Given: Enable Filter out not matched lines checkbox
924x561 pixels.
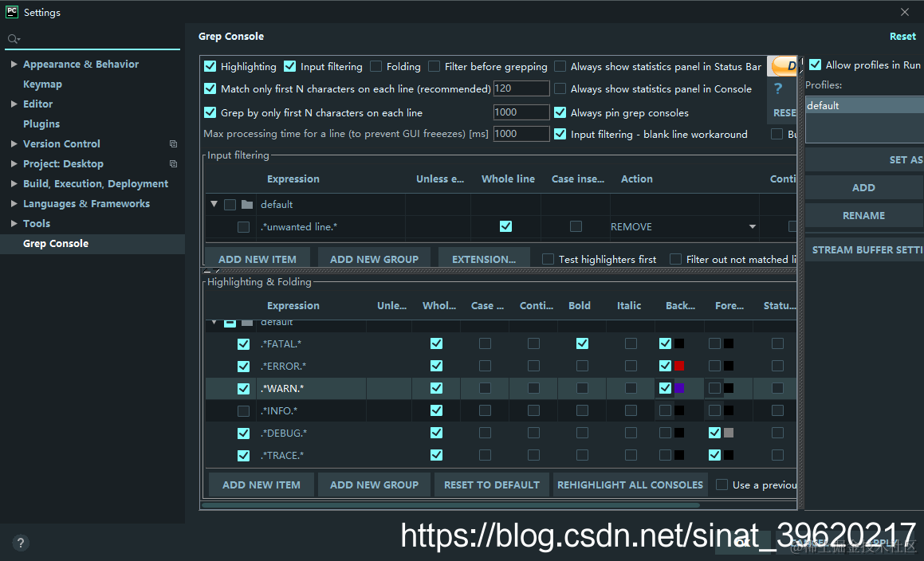Looking at the screenshot, I should pos(676,259).
